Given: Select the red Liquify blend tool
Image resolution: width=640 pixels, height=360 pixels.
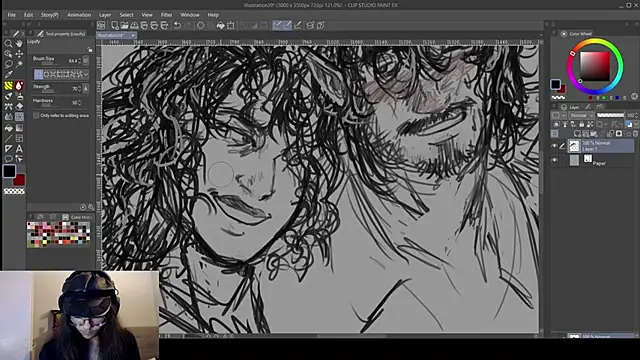Looking at the screenshot, I should coord(19,86).
